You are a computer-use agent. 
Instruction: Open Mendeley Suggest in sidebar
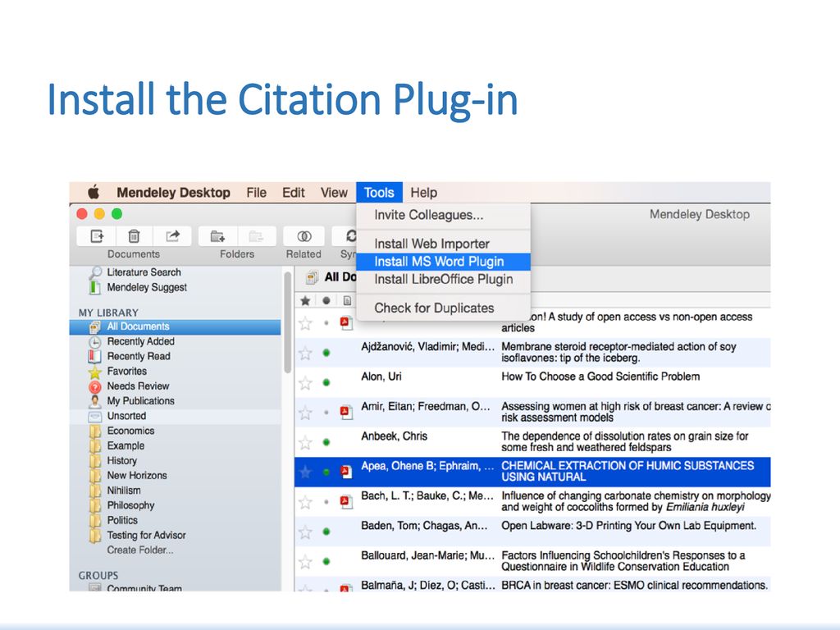(x=147, y=287)
